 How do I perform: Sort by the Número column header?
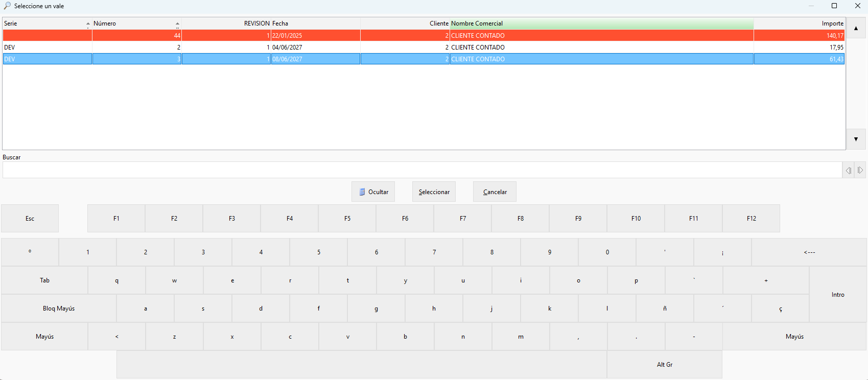(137, 23)
